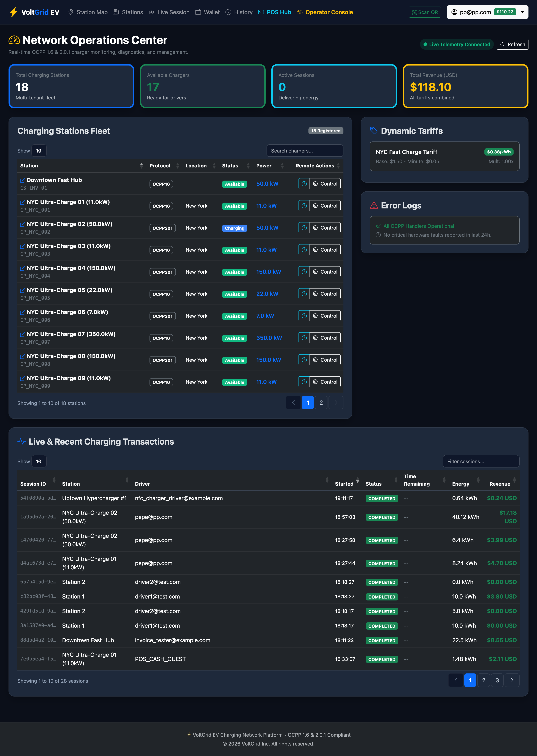
Task: Open the History nav item
Action: (x=239, y=12)
